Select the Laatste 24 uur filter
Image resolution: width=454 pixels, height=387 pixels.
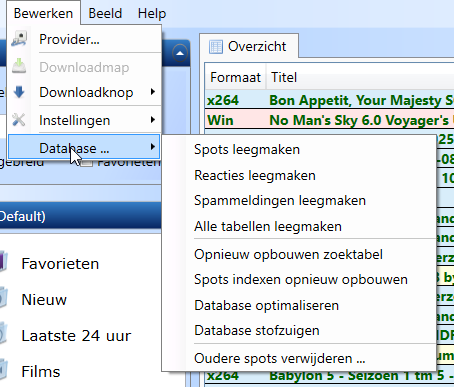tap(76, 336)
